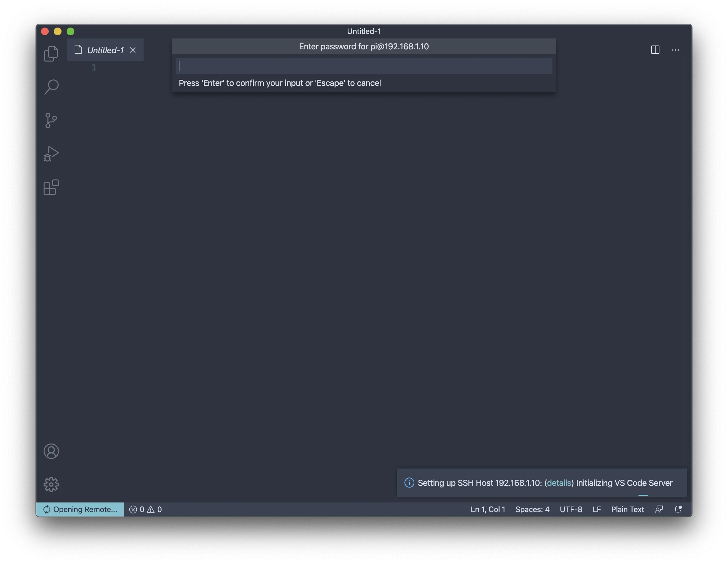Change the UTF-8 encoding selector

click(x=571, y=509)
